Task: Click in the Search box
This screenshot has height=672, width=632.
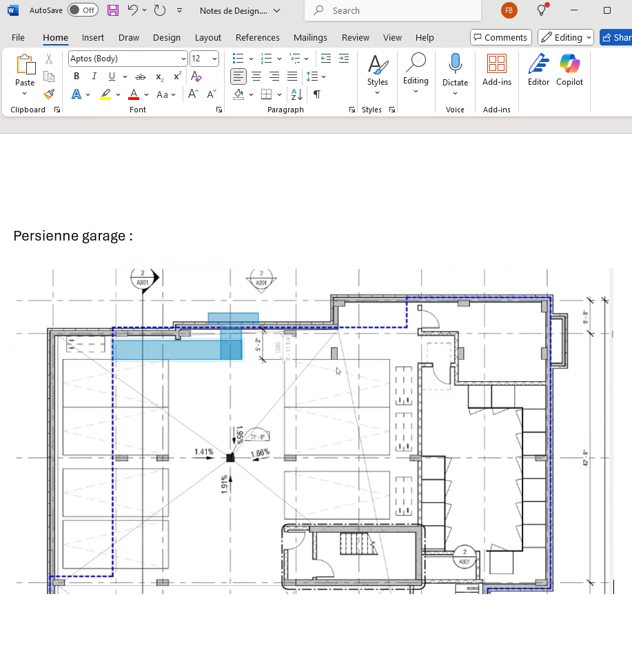Action: click(x=393, y=10)
